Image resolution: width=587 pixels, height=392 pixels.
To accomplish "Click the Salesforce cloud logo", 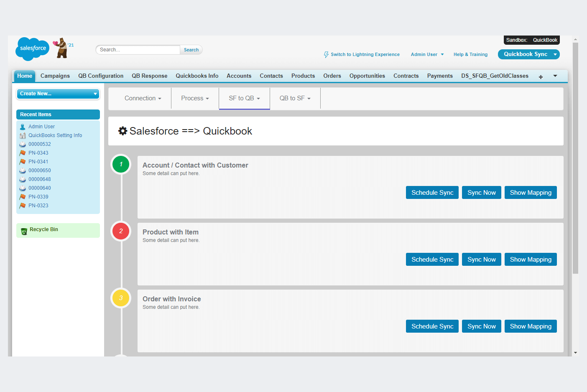I will pyautogui.click(x=32, y=48).
